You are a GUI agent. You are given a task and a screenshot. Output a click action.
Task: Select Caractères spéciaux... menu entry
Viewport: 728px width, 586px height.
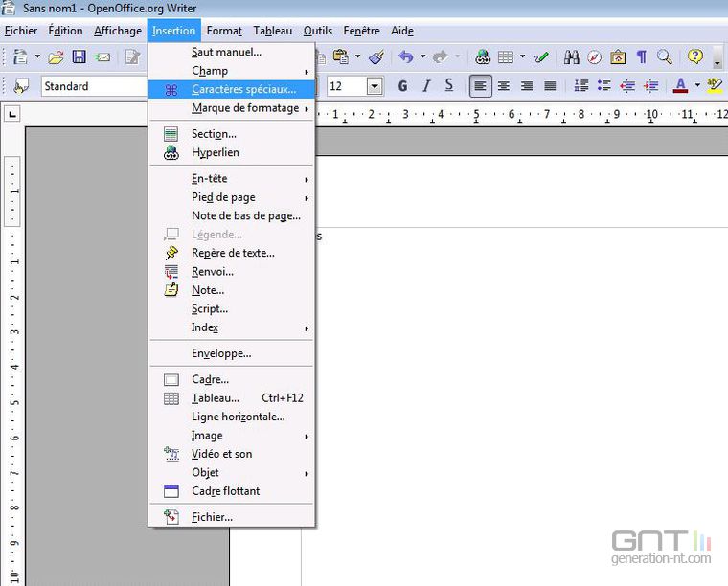pos(231,90)
